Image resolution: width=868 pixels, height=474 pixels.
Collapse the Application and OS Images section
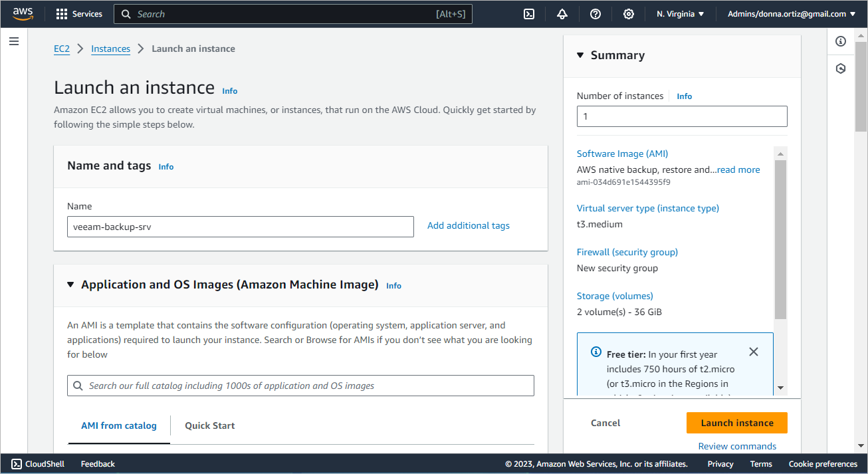point(71,285)
